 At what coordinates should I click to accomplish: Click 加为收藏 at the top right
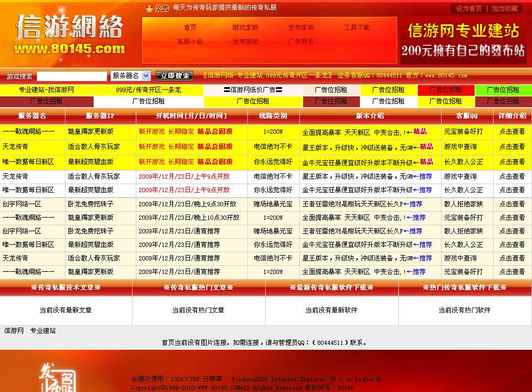[505, 8]
